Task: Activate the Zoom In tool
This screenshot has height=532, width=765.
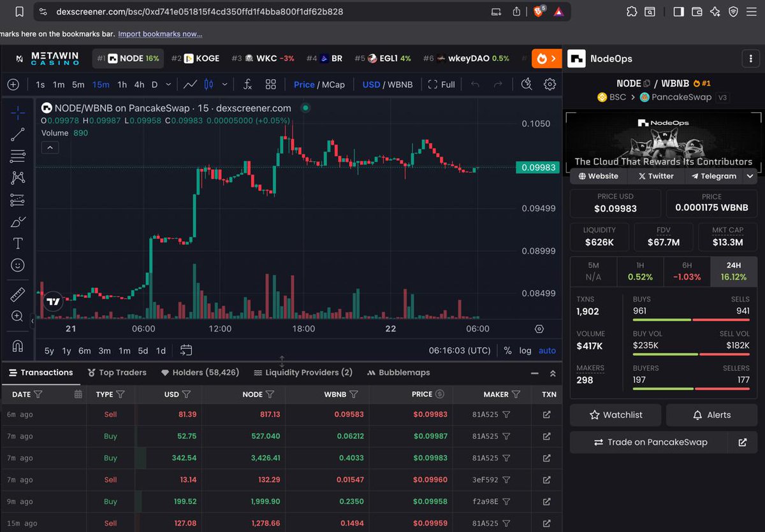Action: point(17,316)
